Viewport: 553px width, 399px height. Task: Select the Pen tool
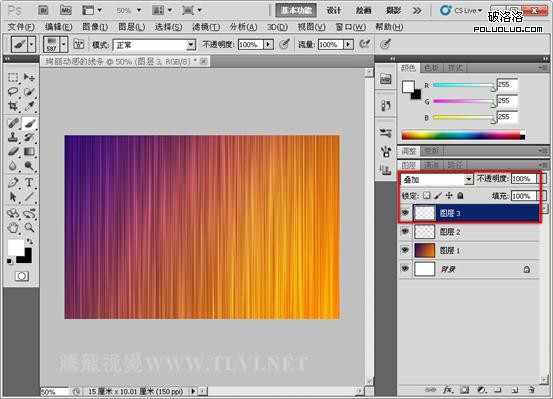click(x=13, y=183)
